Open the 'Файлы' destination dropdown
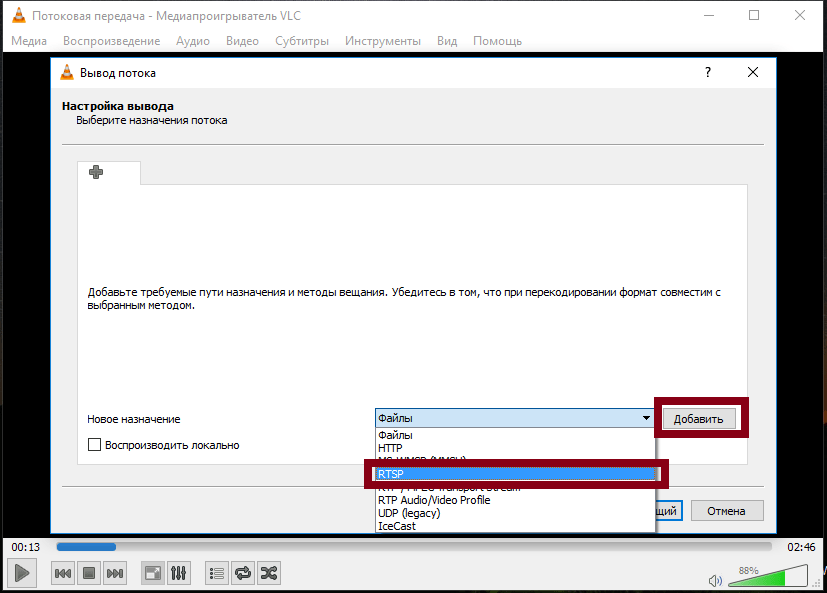Image resolution: width=827 pixels, height=593 pixels. coord(515,418)
